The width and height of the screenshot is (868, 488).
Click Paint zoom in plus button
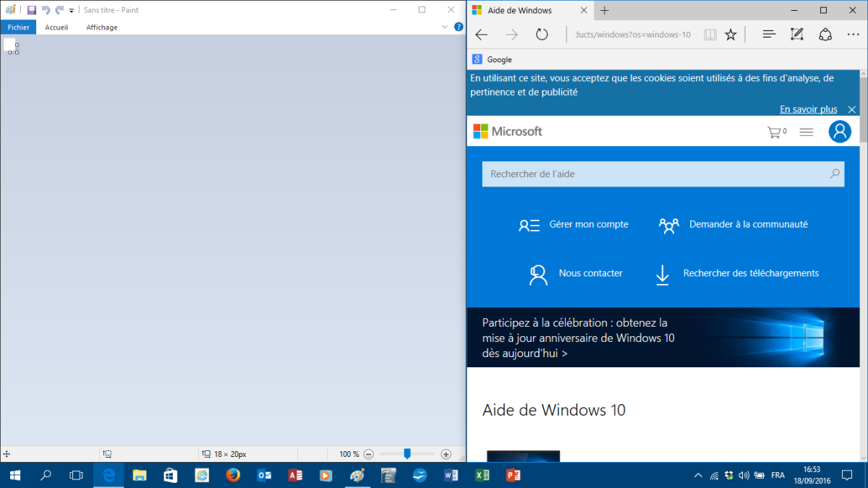click(446, 454)
